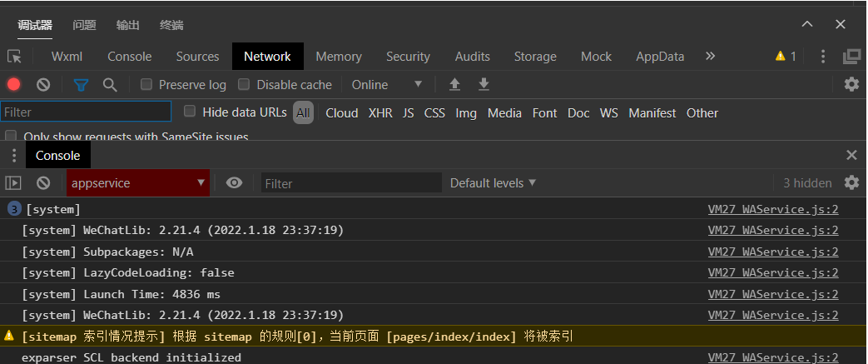Open the Wxml tab
This screenshot has width=868, height=364.
[x=67, y=57]
